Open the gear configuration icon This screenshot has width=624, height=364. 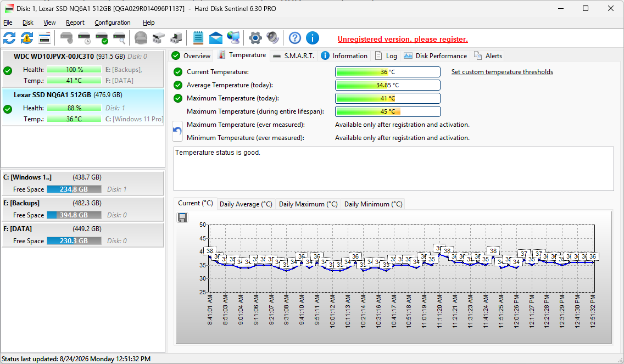(x=255, y=38)
